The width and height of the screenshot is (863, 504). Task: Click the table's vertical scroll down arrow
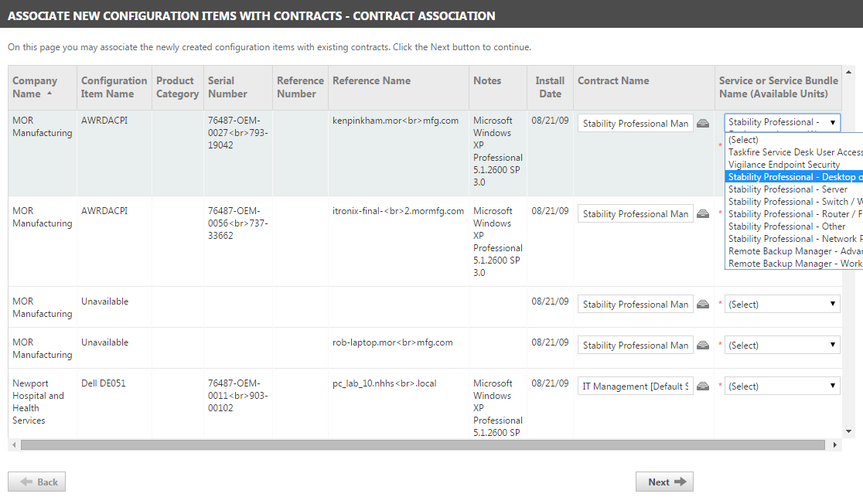tap(848, 431)
